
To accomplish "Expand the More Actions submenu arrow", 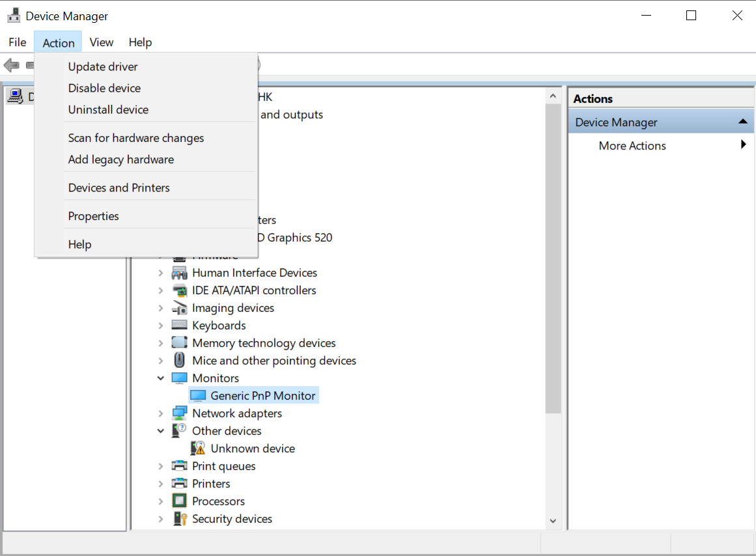I will (743, 145).
